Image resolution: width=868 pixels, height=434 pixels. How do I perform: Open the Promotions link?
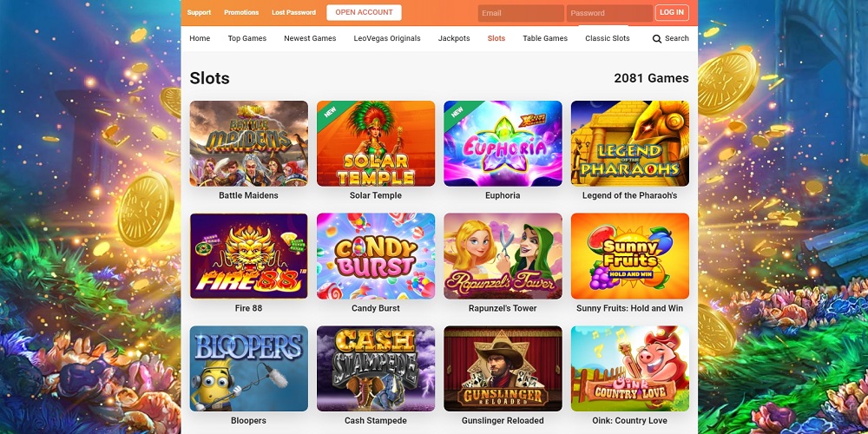click(241, 12)
